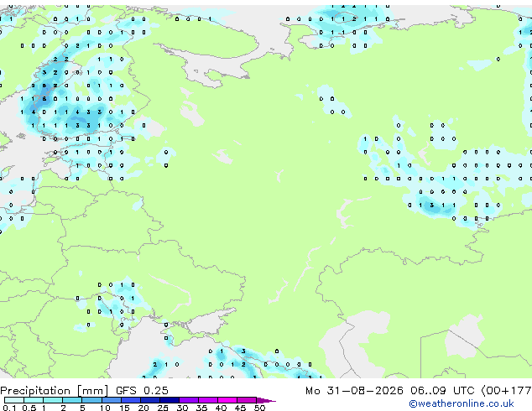Click the Precipitation [mm] title label
This screenshot has width=532, height=411.
(55, 391)
